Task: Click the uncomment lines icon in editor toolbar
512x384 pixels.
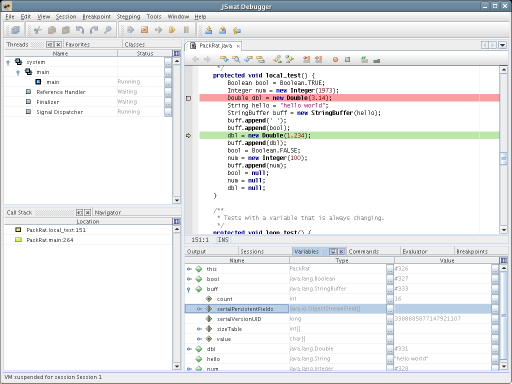Action: click(377, 60)
